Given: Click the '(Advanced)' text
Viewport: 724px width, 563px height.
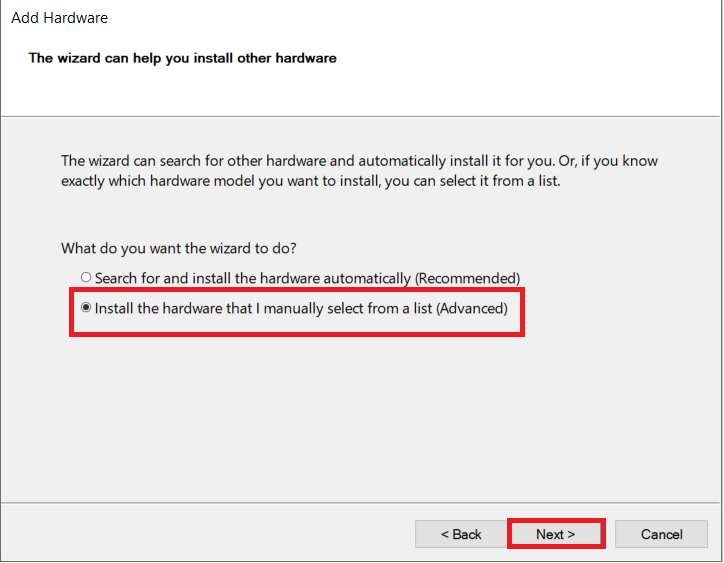Looking at the screenshot, I should (472, 308).
